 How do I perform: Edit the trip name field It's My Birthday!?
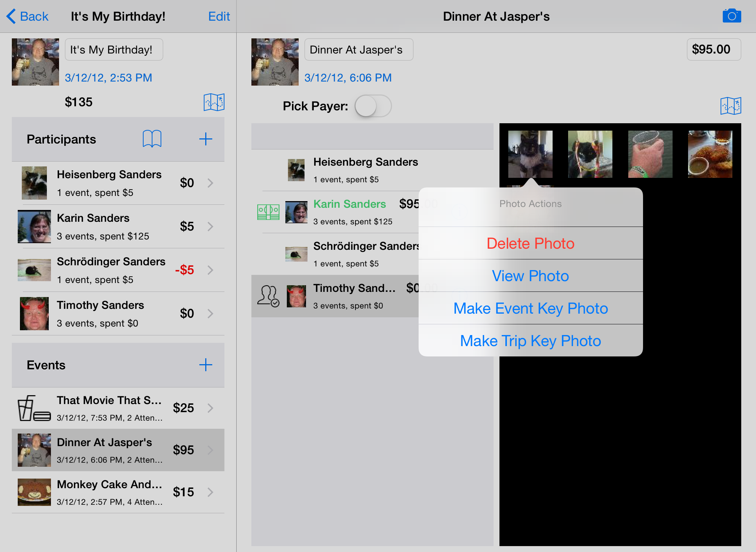pos(114,49)
